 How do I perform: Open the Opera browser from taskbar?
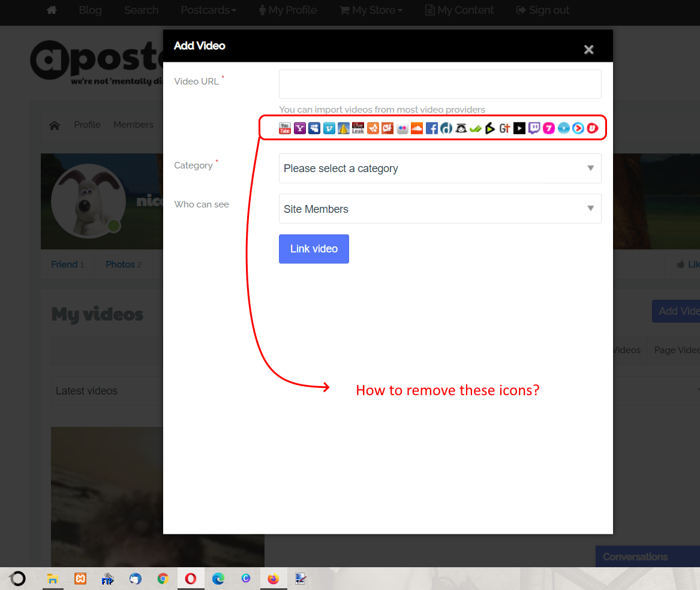coord(191,579)
